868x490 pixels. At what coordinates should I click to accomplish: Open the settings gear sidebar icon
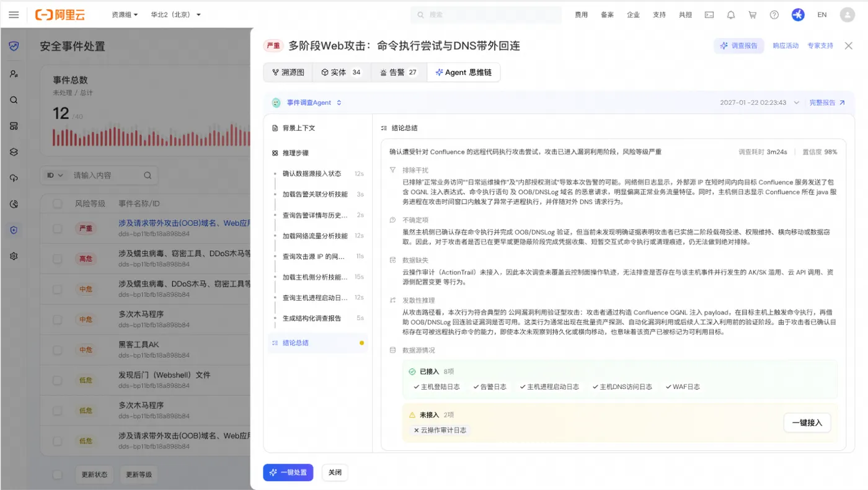pos(14,256)
